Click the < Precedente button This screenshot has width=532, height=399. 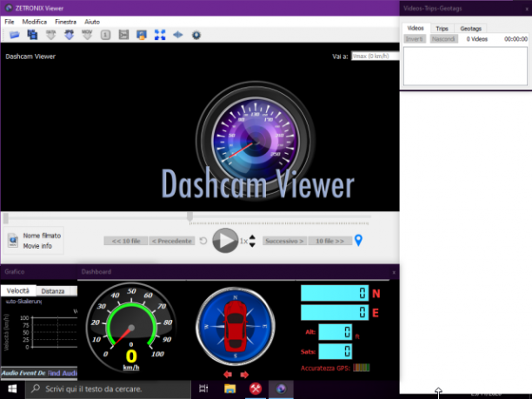172,241
